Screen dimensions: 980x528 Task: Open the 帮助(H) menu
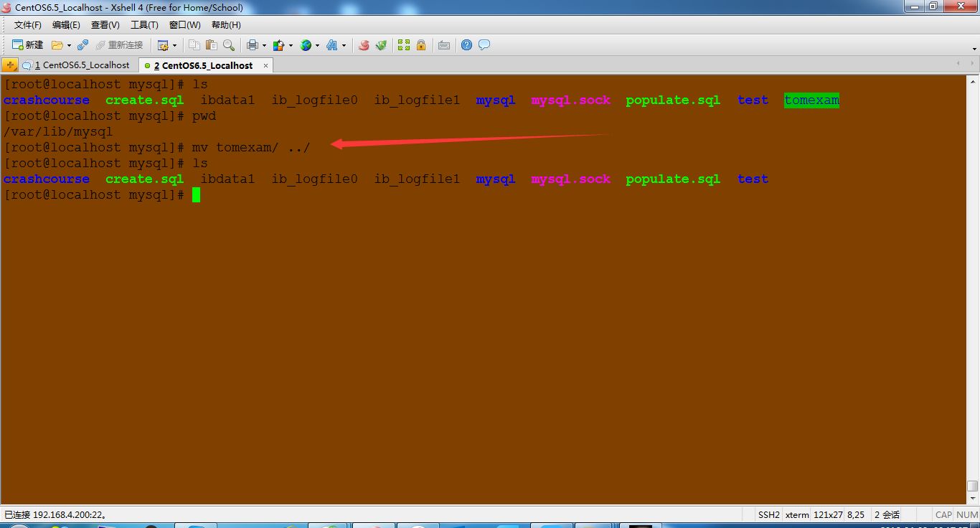tap(225, 25)
